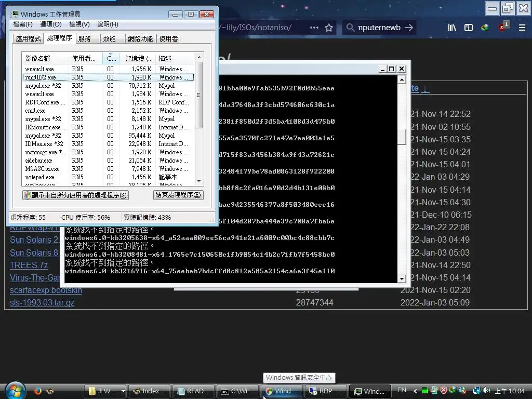This screenshot has width=532, height=399.
Task: Open the browser hamburger menu
Action: point(522,28)
